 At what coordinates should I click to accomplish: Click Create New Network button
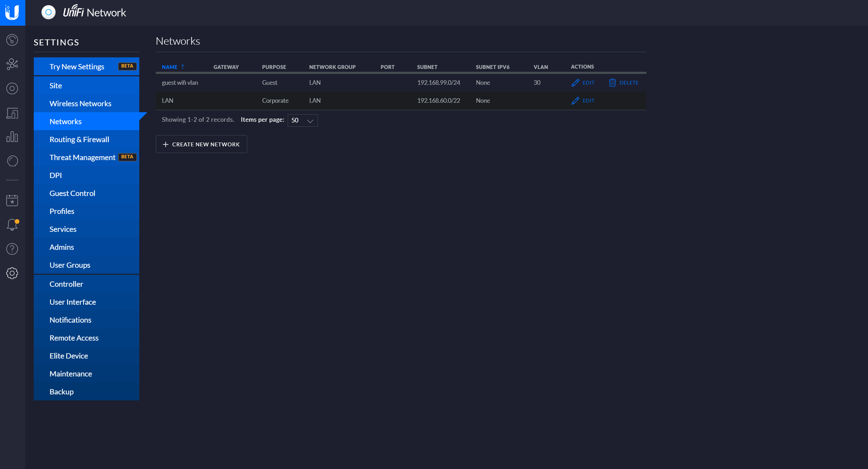click(201, 144)
